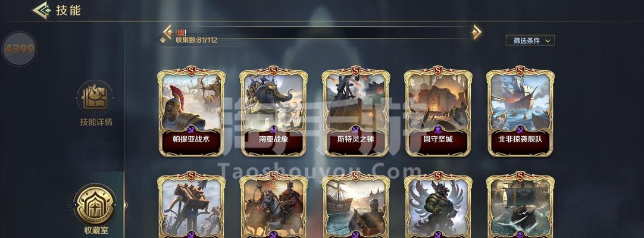The height and width of the screenshot is (238, 644).
Task: Click the S rank badge on 帕提亚战术 card
Action: coord(192,71)
